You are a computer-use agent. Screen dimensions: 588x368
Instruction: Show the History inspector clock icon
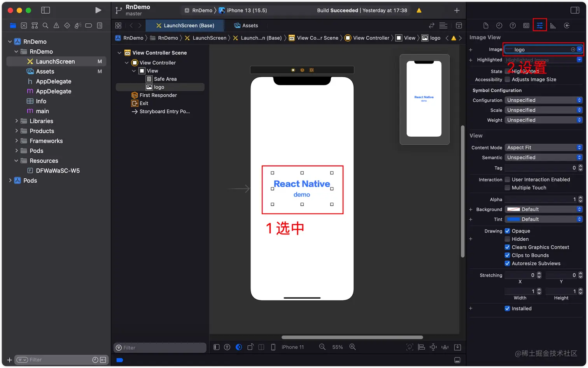499,26
